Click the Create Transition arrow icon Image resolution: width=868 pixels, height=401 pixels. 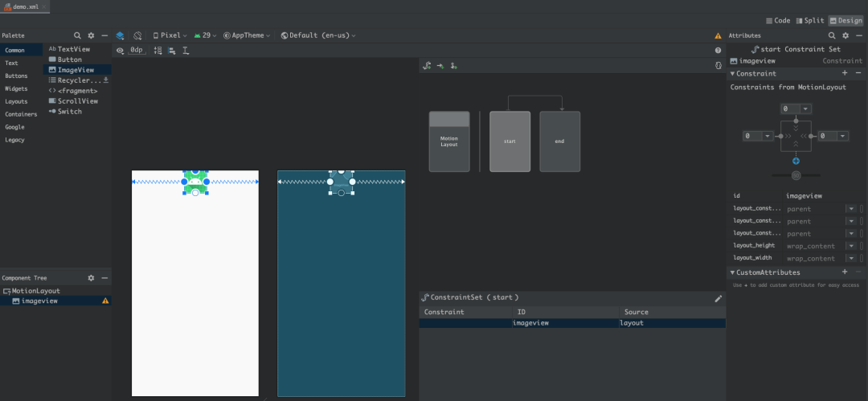click(x=440, y=65)
